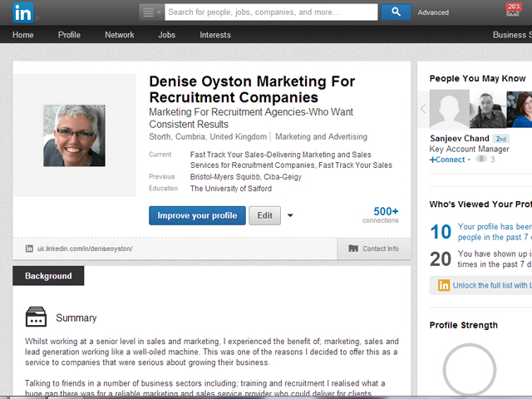Screen dimensions: 532x399
Task: Click Denise Oyston profile photo
Action: click(x=74, y=135)
